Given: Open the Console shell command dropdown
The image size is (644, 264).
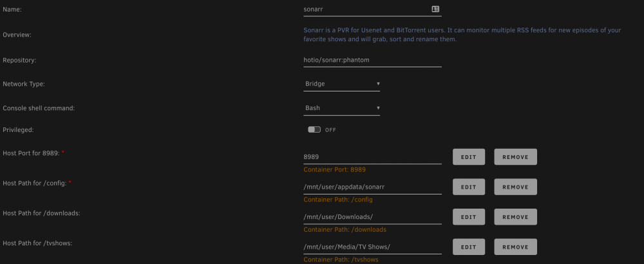Looking at the screenshot, I should click(342, 108).
